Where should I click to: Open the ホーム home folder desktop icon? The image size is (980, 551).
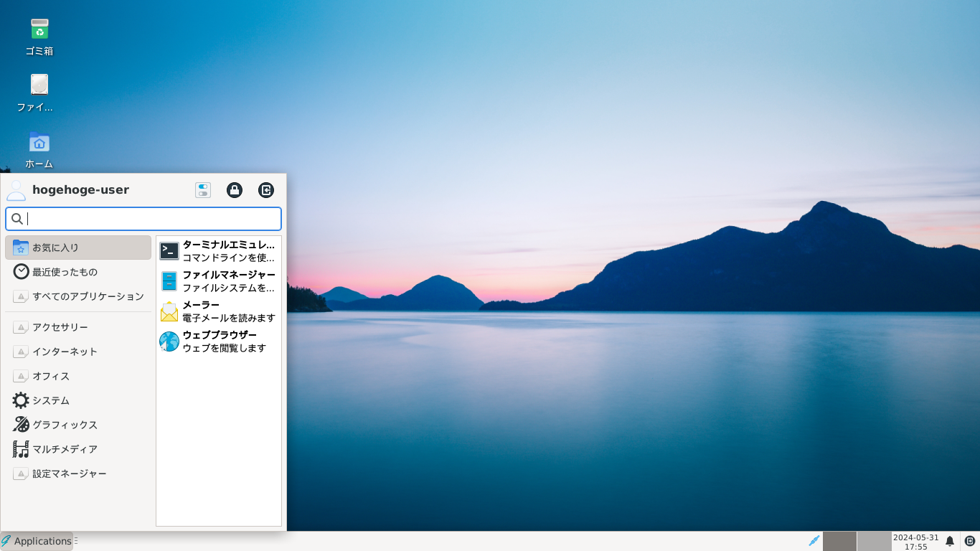(x=39, y=150)
